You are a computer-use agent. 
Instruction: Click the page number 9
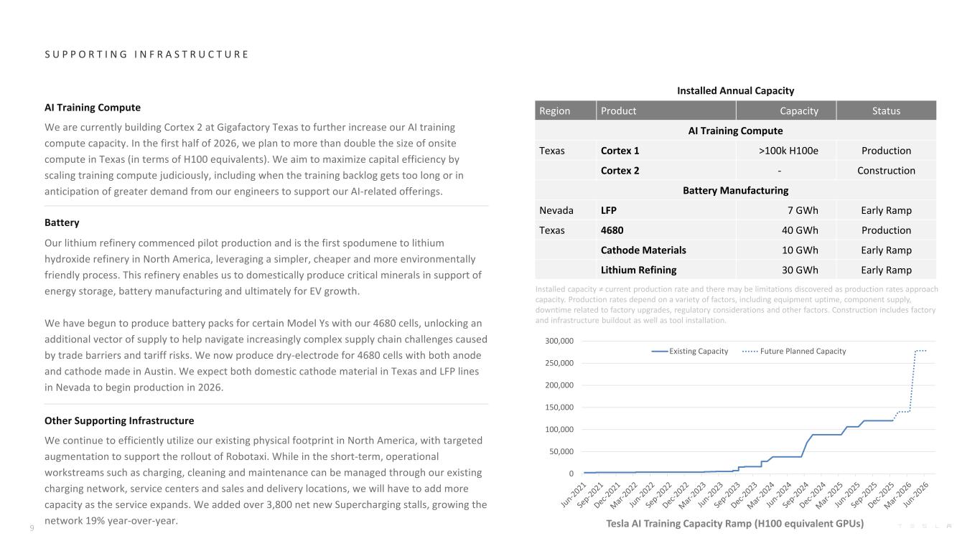pos(32,529)
